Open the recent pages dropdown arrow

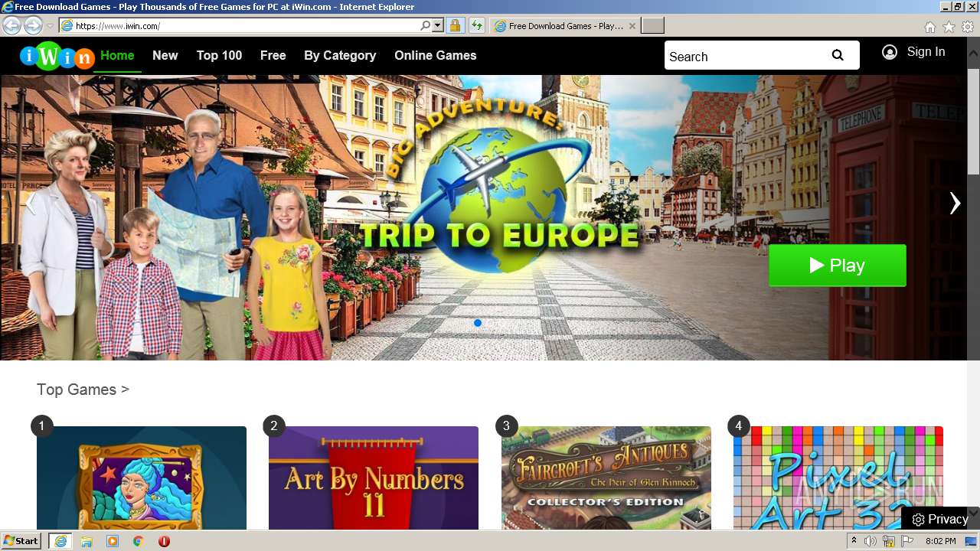[50, 26]
